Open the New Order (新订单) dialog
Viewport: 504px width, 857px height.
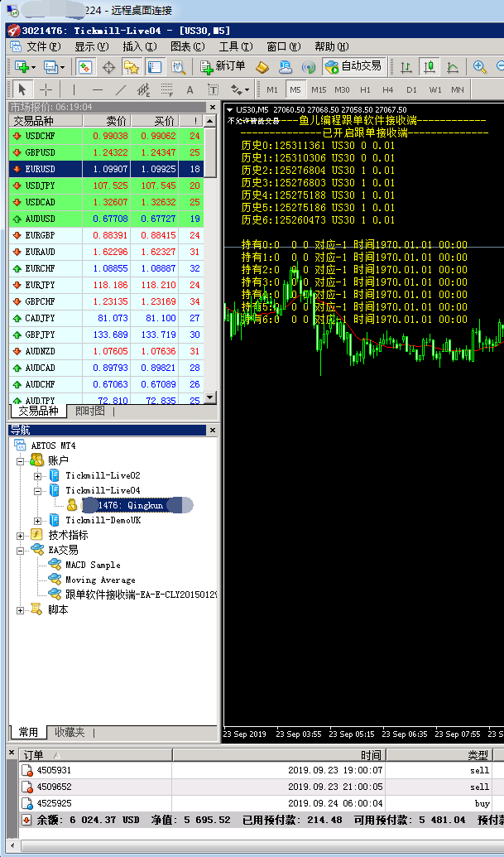(223, 67)
